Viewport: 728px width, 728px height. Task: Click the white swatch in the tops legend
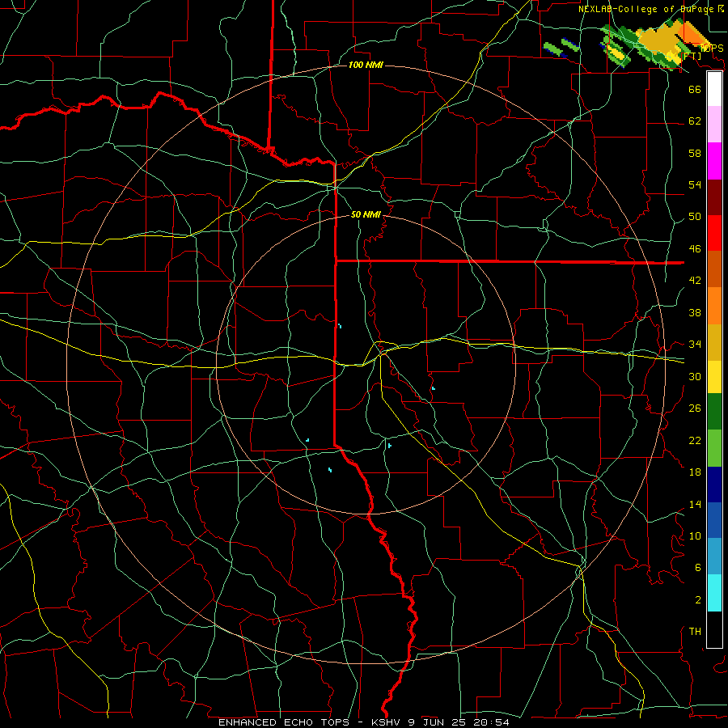point(714,89)
